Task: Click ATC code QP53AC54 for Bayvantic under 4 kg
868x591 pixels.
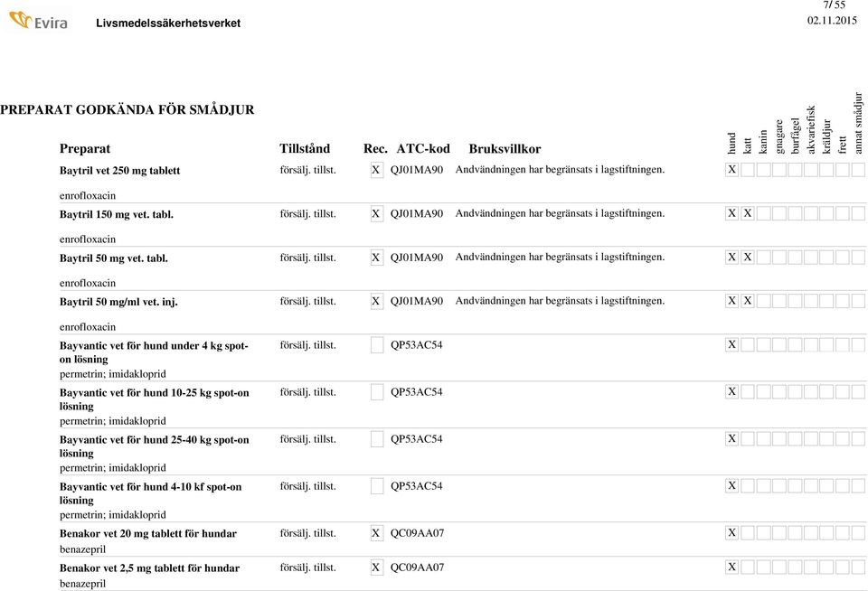Action: click(x=416, y=345)
